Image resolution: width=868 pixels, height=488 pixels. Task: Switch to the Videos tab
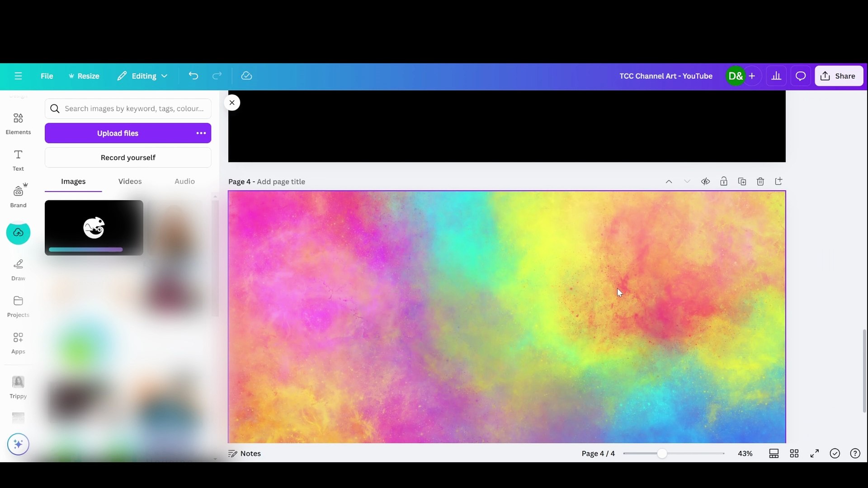(x=130, y=181)
